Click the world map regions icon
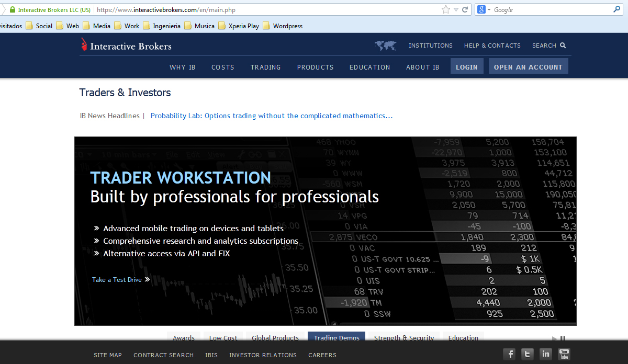The height and width of the screenshot is (364, 628). (385, 45)
